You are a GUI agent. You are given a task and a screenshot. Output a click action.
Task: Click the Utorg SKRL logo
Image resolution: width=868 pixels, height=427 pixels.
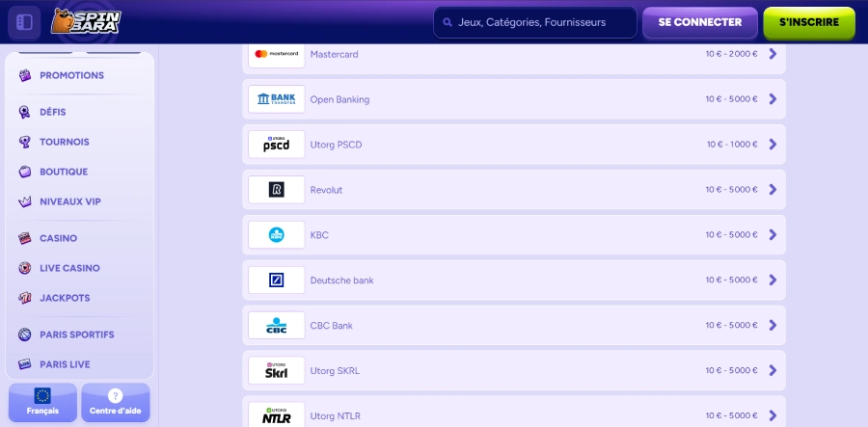(277, 370)
